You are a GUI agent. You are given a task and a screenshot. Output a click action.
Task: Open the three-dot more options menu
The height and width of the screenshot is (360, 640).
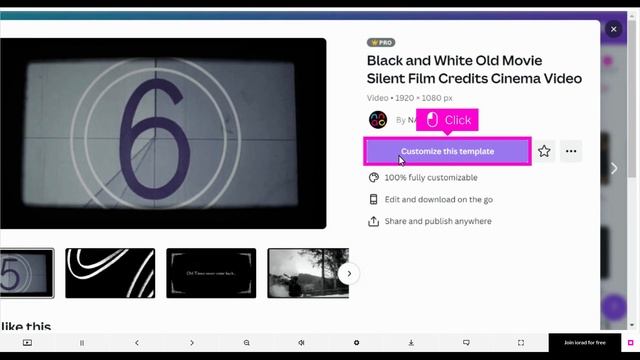coord(571,151)
